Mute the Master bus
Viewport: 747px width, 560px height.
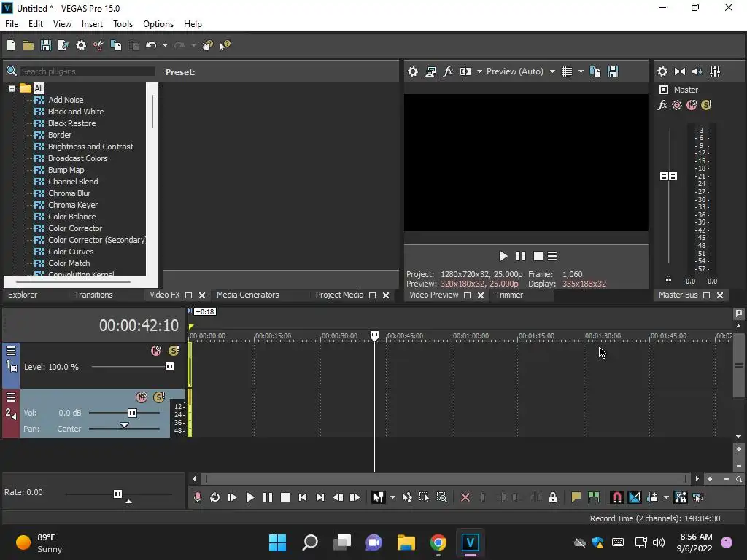coord(692,105)
